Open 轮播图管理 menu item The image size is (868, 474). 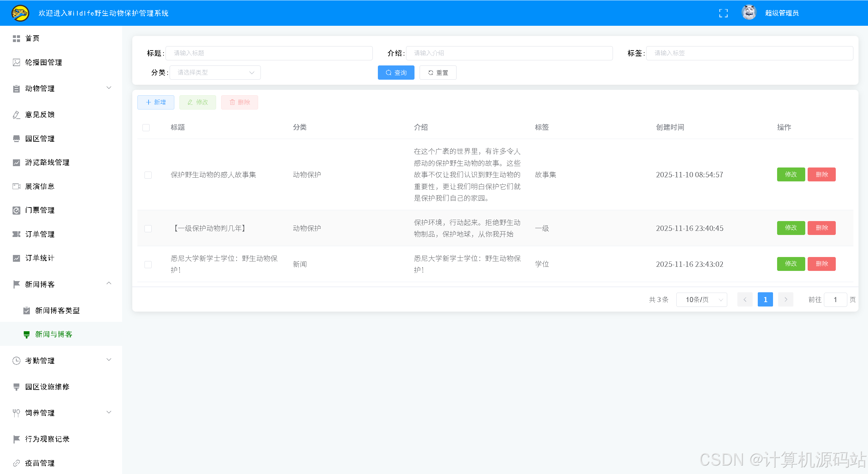tap(61, 62)
